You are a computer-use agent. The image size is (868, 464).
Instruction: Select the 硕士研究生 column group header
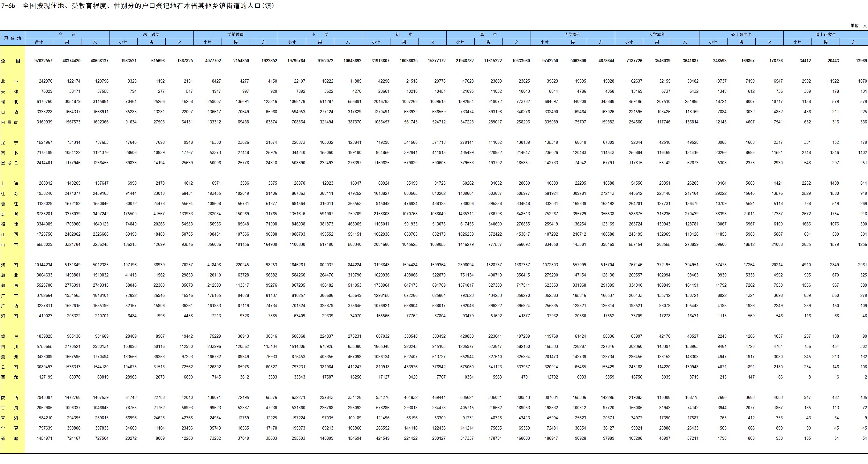click(741, 34)
